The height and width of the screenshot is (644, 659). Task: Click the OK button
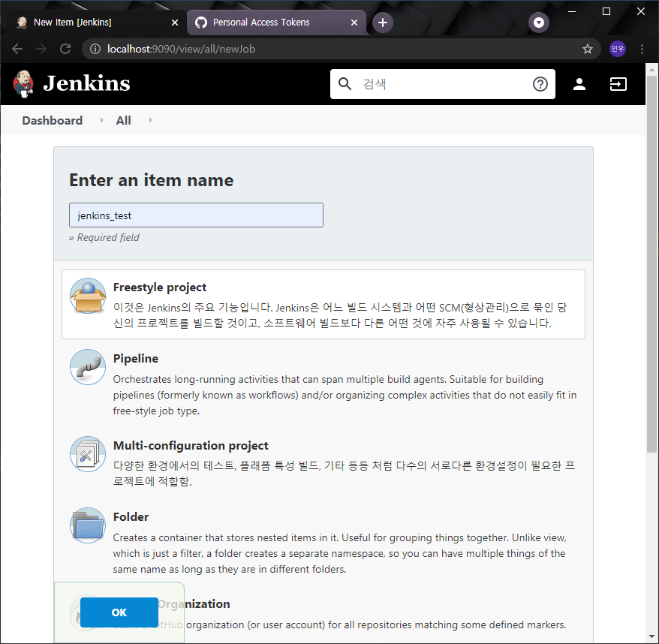[119, 612]
